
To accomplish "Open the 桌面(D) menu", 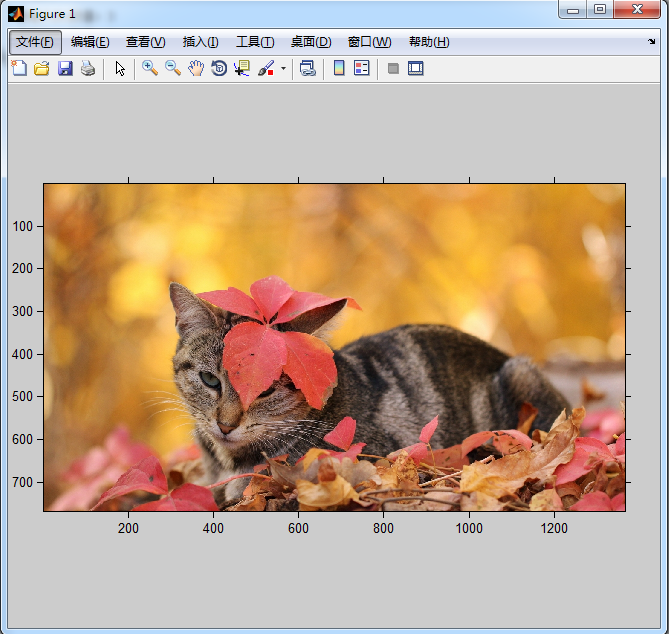I will pyautogui.click(x=311, y=42).
